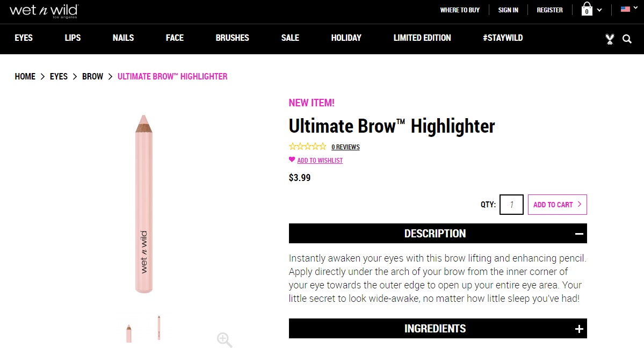Open the Lips menu
Viewport: 644px width, 348px height.
(73, 38)
